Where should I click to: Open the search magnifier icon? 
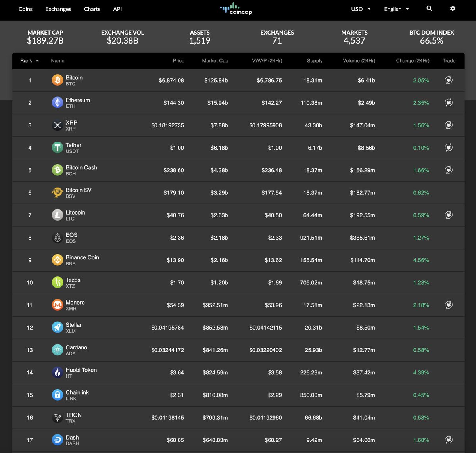click(x=429, y=8)
